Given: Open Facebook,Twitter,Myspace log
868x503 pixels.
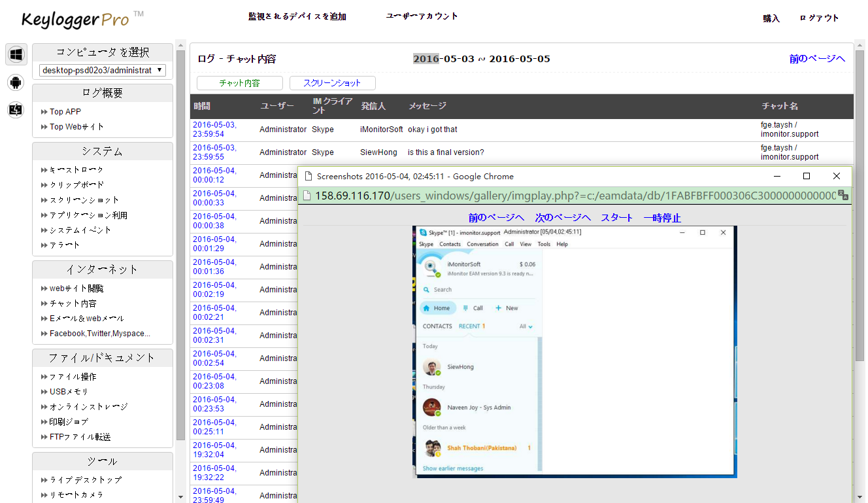Looking at the screenshot, I should click(x=100, y=334).
